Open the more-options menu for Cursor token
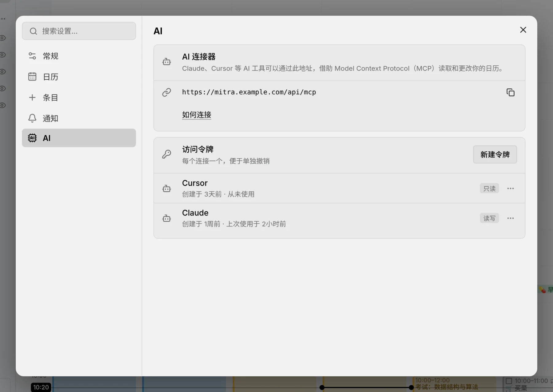553x392 pixels. click(x=510, y=188)
